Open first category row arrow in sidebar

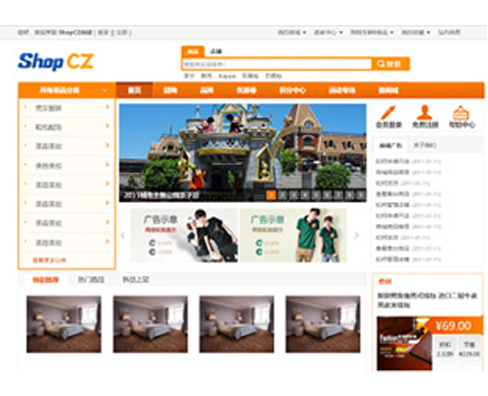point(107,107)
